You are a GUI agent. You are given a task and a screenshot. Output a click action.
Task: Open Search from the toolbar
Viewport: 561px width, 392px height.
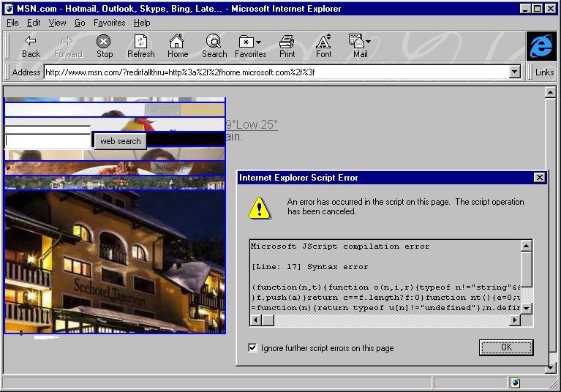tap(214, 45)
